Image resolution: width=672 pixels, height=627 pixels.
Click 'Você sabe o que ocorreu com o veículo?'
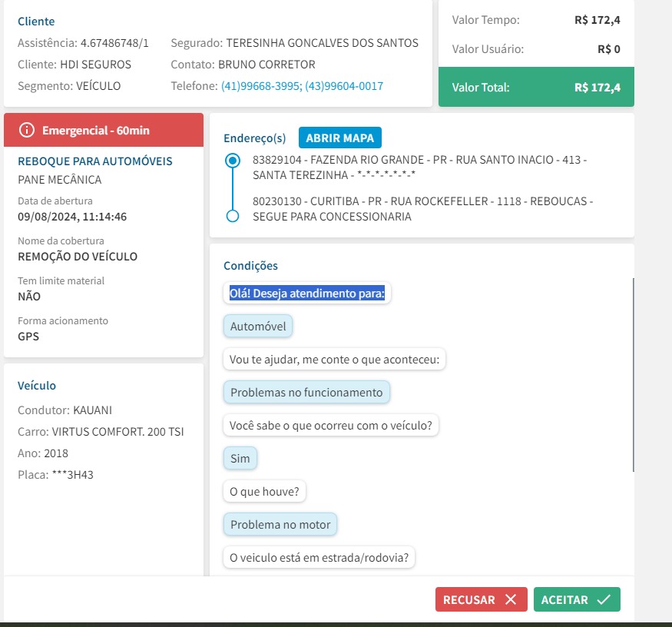[331, 426]
